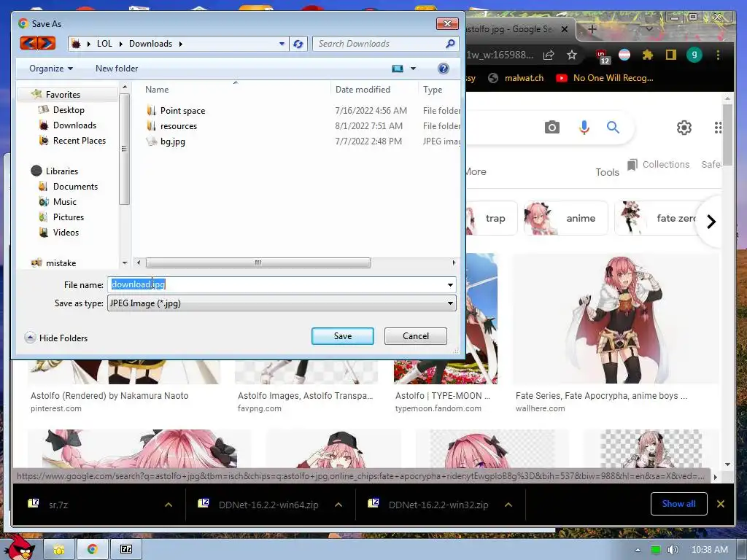Viewport: 747px width, 560px height.
Task: Open the Chrome side panel icon
Action: click(x=671, y=55)
